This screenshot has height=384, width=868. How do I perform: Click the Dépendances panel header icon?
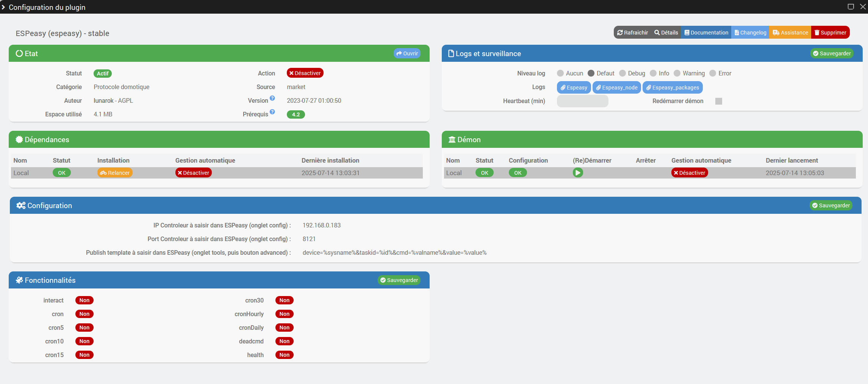pos(19,139)
